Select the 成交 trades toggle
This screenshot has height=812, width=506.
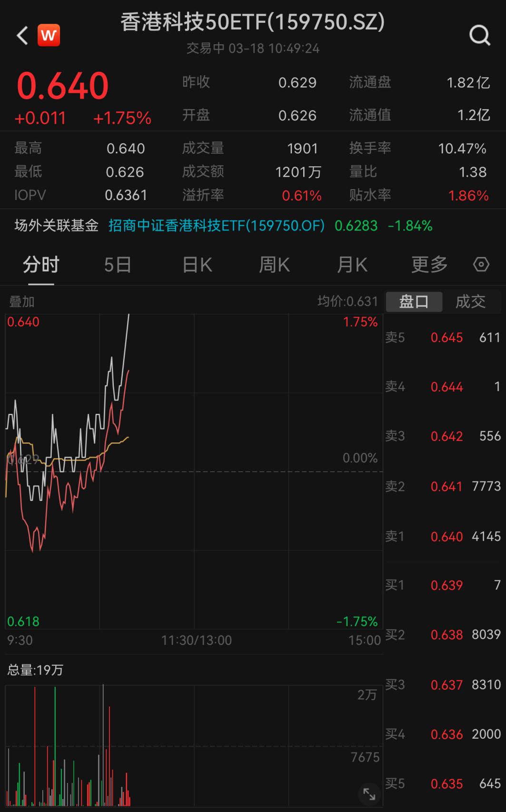470,301
